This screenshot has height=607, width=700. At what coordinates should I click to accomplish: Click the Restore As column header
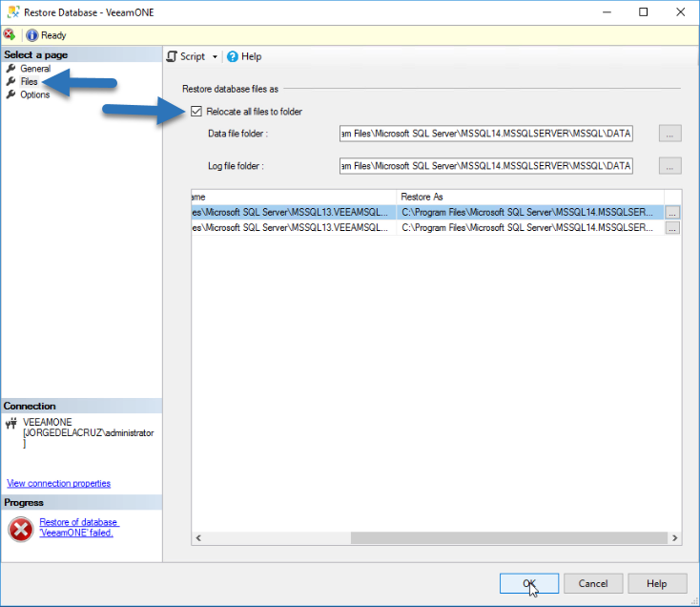[530, 197]
